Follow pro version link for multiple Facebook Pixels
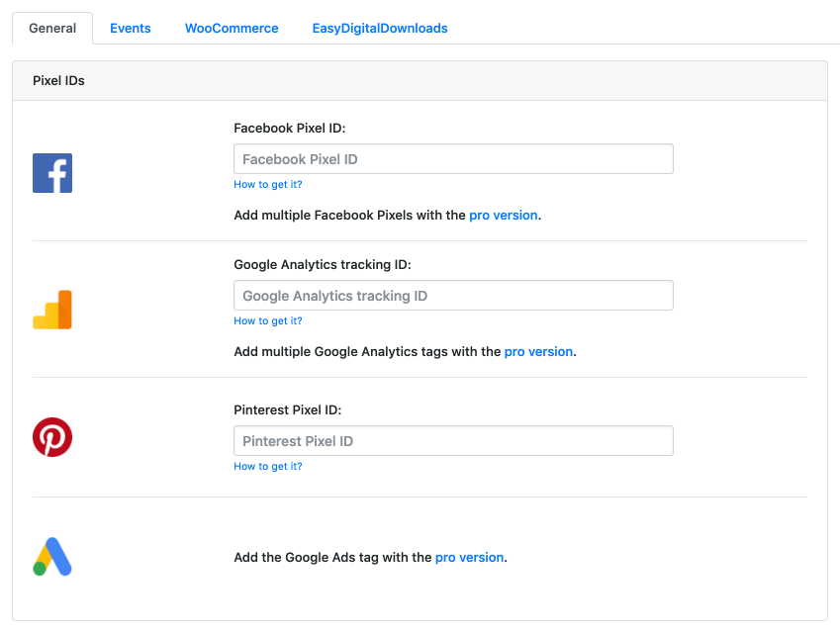This screenshot has width=840, height=633. point(504,215)
